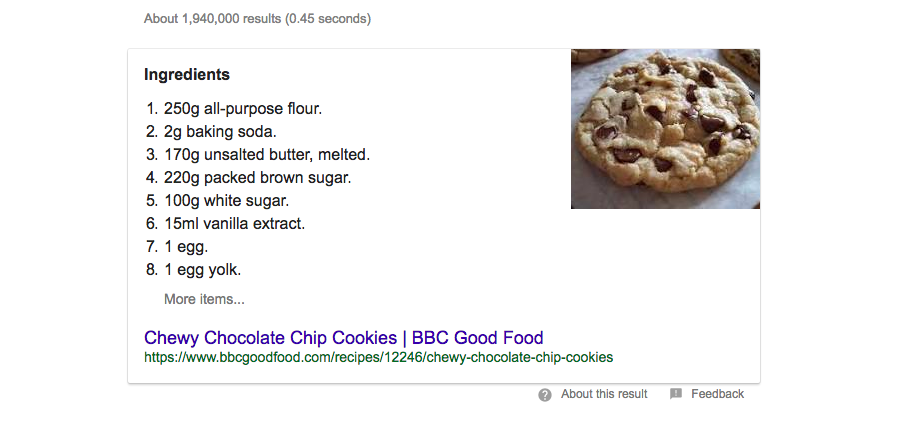
Task: Expand More items in ingredients list
Action: click(x=204, y=299)
